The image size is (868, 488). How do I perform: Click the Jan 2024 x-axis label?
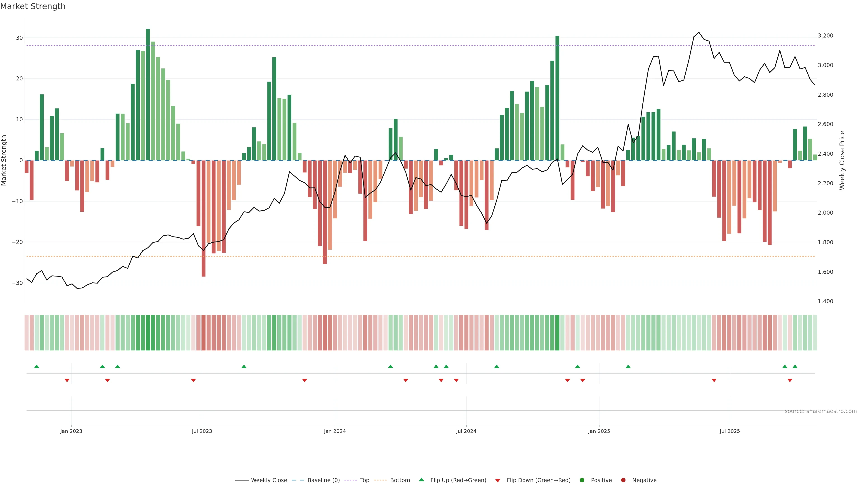click(335, 431)
